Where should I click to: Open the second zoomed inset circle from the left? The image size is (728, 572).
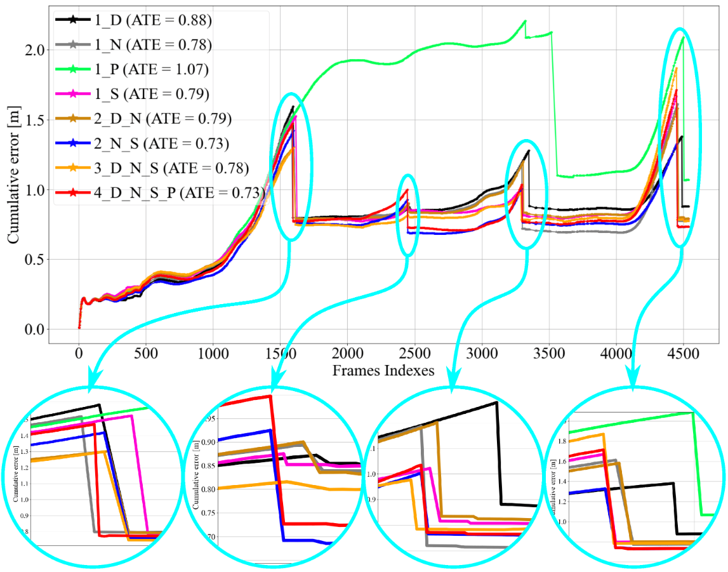click(x=274, y=472)
